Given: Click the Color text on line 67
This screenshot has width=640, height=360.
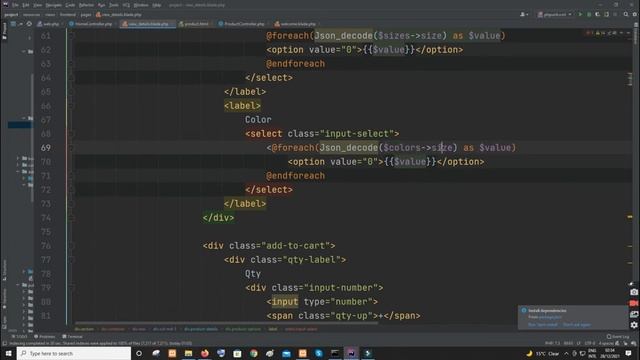Looking at the screenshot, I should pos(258,120).
